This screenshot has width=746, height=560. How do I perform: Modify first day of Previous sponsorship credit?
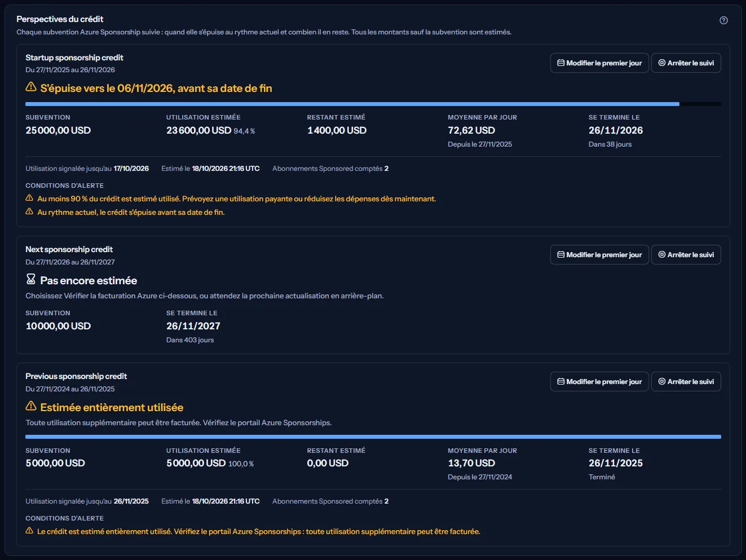point(599,382)
